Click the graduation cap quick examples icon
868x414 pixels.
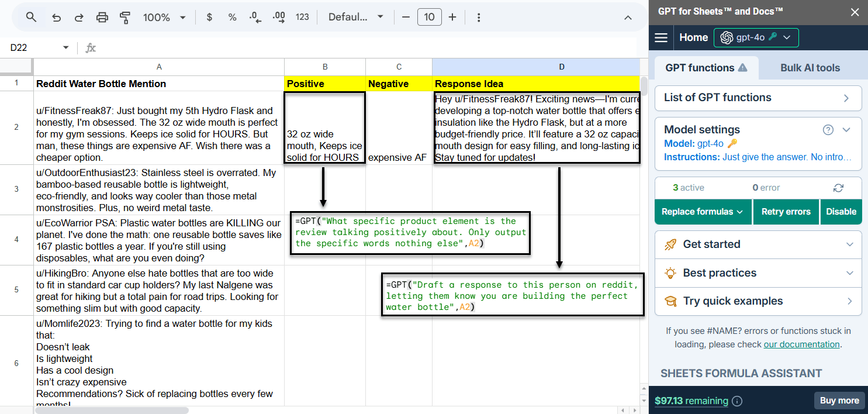point(671,301)
